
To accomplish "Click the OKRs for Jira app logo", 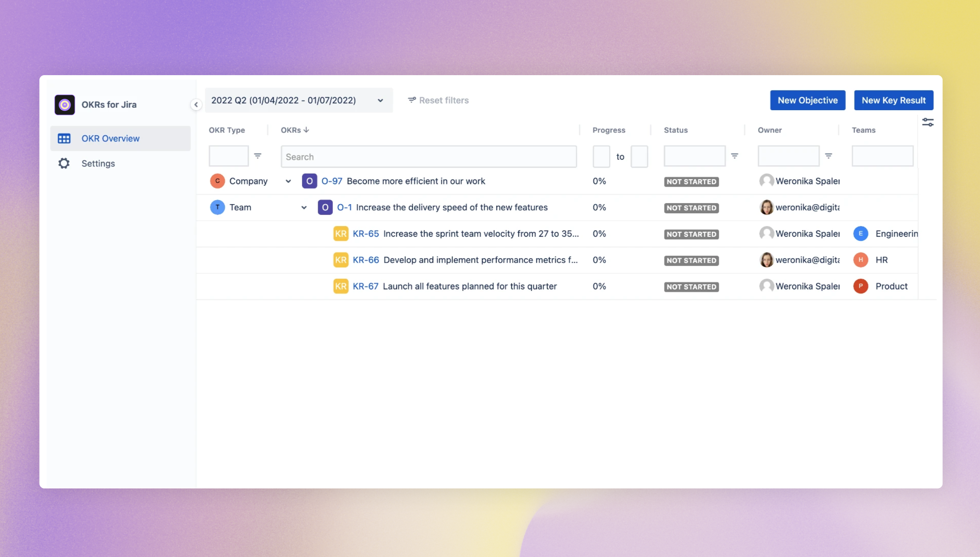I will (65, 105).
